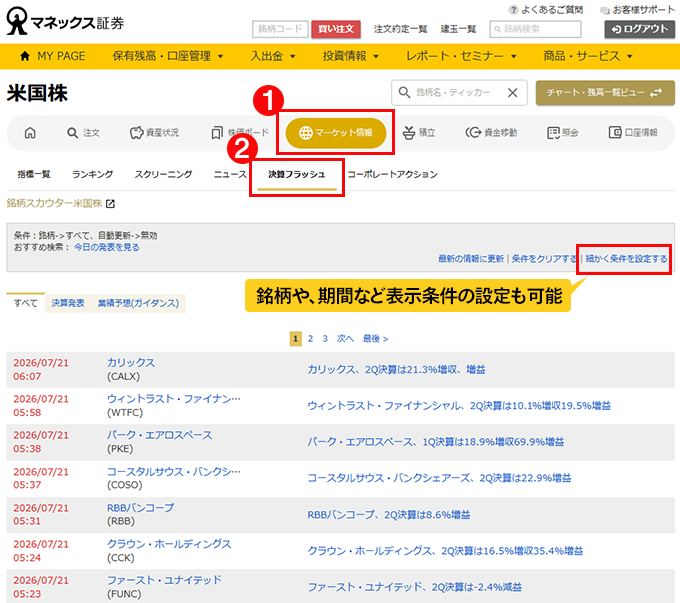Go to MY PAGE home
Image resolution: width=680 pixels, height=603 pixels.
tap(53, 56)
